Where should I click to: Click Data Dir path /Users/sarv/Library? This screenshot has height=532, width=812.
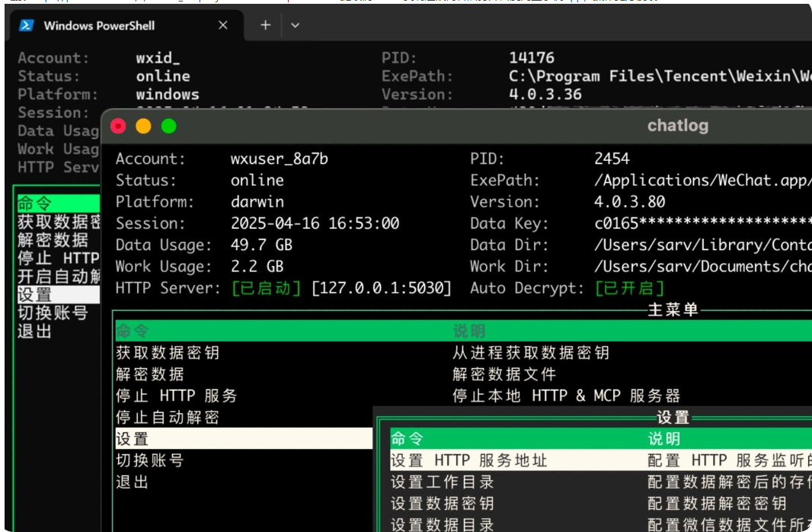coord(703,245)
